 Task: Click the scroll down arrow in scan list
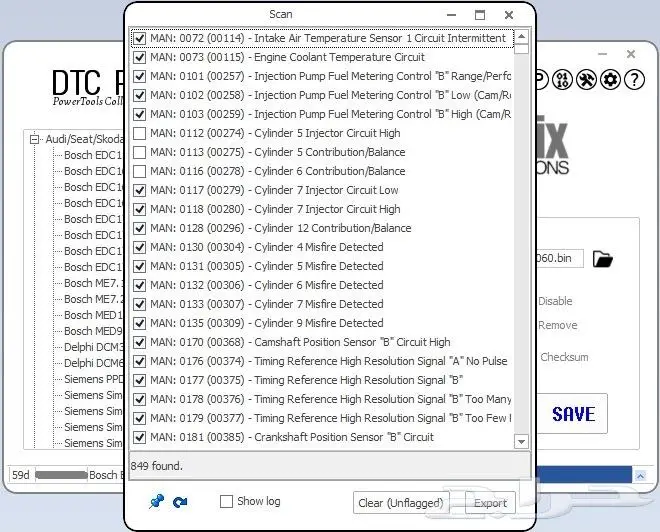[x=521, y=441]
